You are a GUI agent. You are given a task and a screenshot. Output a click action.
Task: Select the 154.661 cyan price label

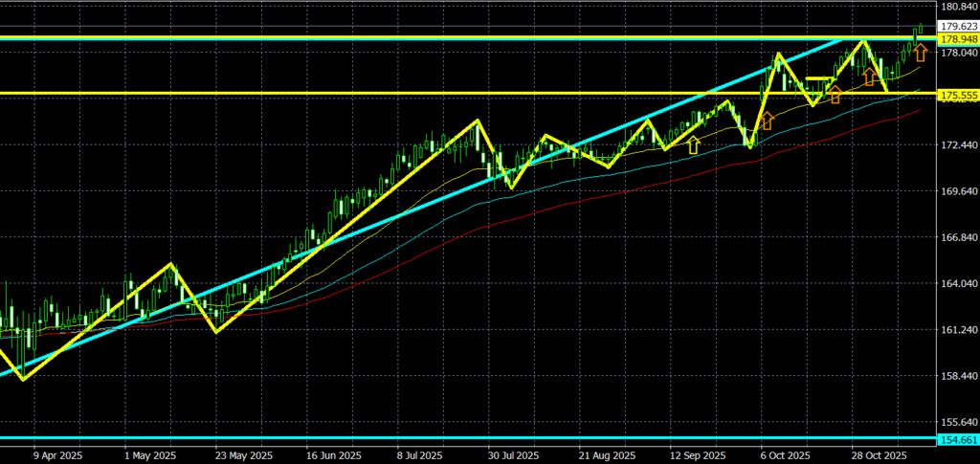click(958, 439)
